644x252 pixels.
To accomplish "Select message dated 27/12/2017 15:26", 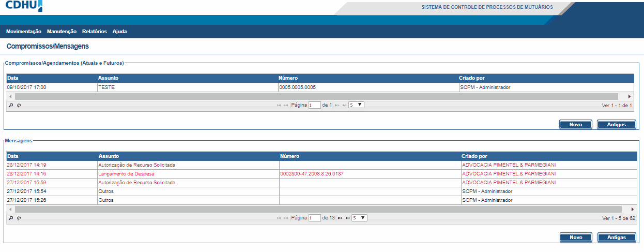I will tap(321, 200).
